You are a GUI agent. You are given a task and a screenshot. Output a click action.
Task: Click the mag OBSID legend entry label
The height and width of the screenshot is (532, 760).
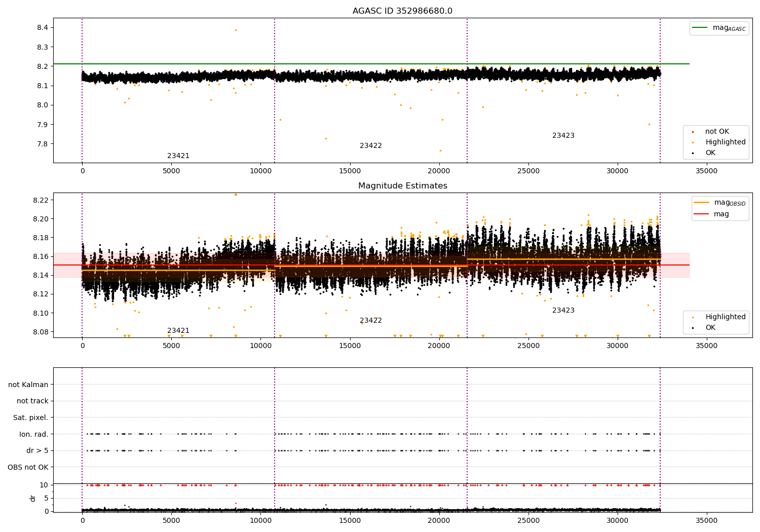click(x=730, y=203)
